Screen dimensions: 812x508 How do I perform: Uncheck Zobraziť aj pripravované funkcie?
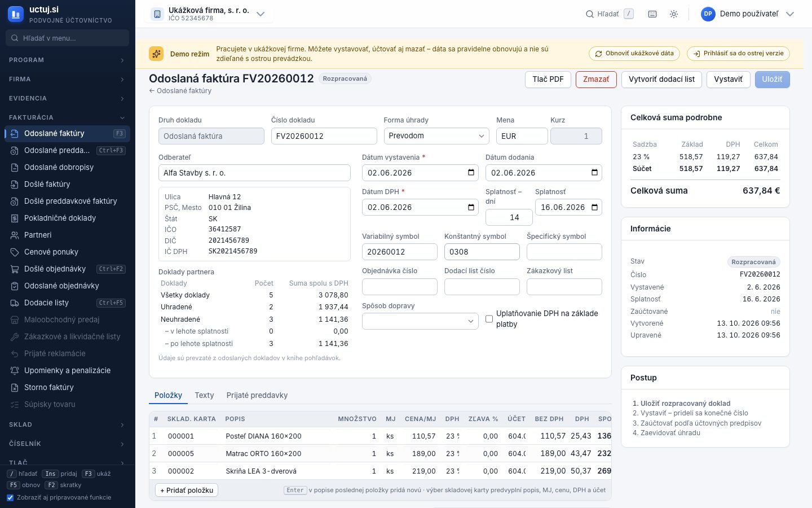10,498
